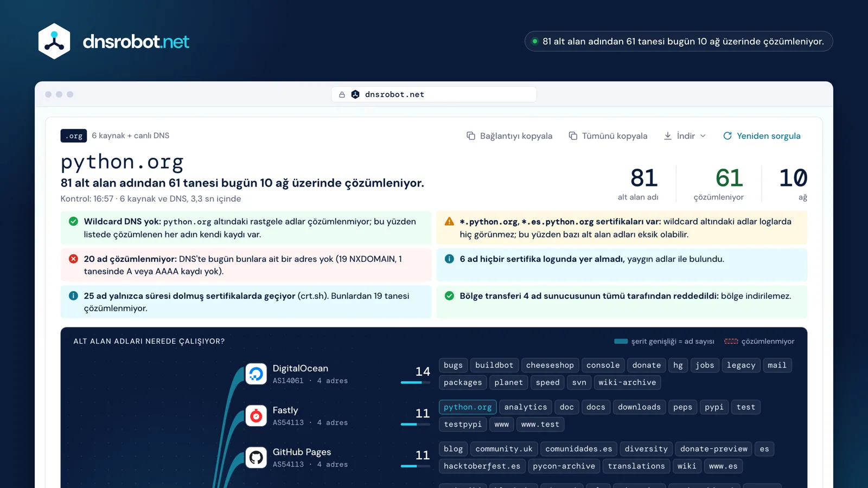Click the status pill at top right
Viewport: 868px width, 488px height.
679,41
